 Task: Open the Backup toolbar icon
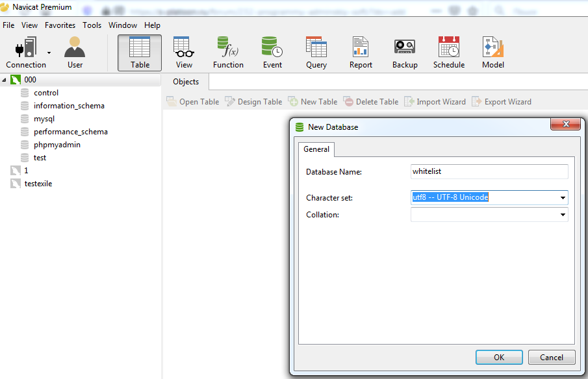pyautogui.click(x=405, y=53)
